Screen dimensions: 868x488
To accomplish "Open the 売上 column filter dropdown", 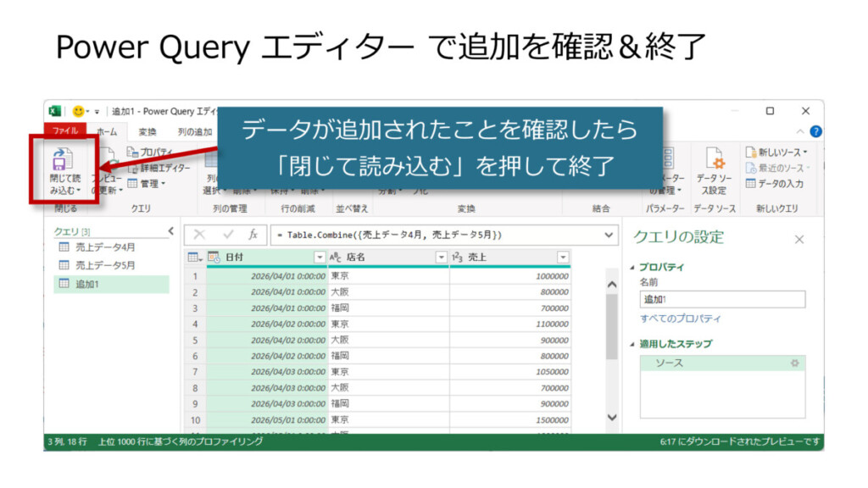I will (563, 257).
